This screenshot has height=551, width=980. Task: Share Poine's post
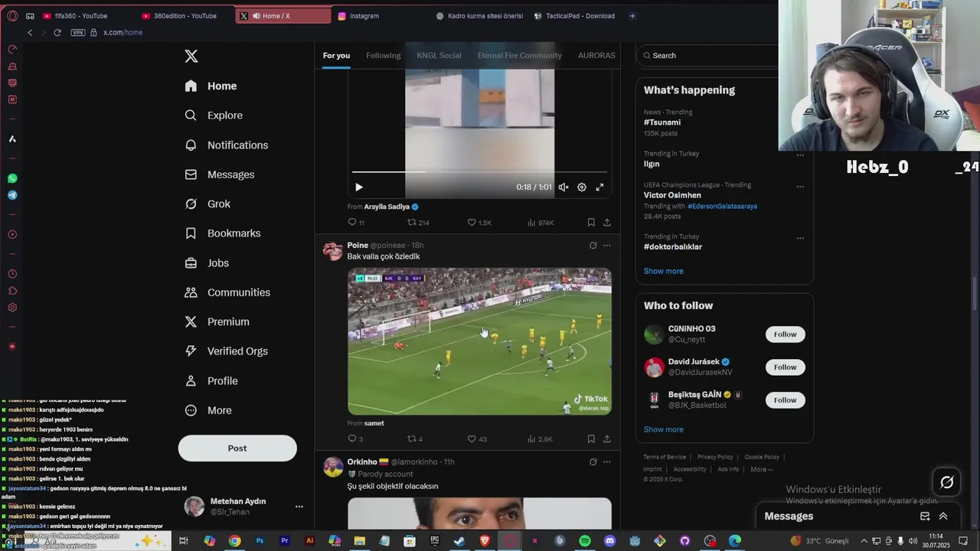[x=607, y=439]
